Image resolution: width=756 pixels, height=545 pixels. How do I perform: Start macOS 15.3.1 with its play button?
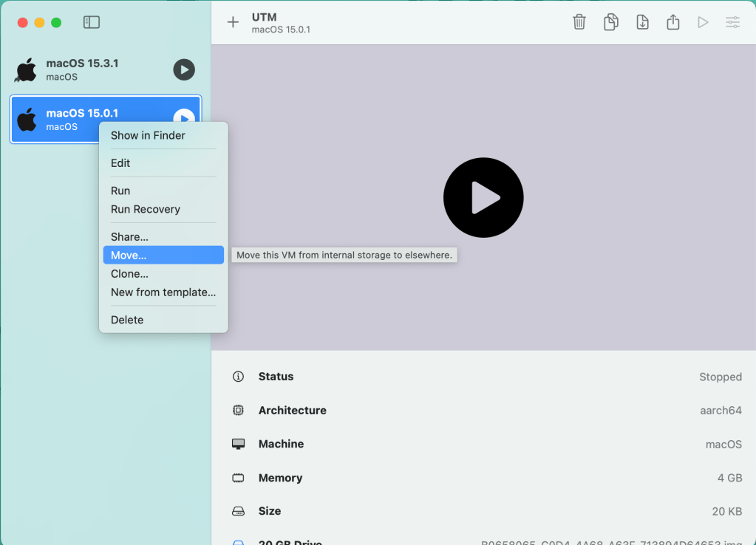(x=184, y=69)
